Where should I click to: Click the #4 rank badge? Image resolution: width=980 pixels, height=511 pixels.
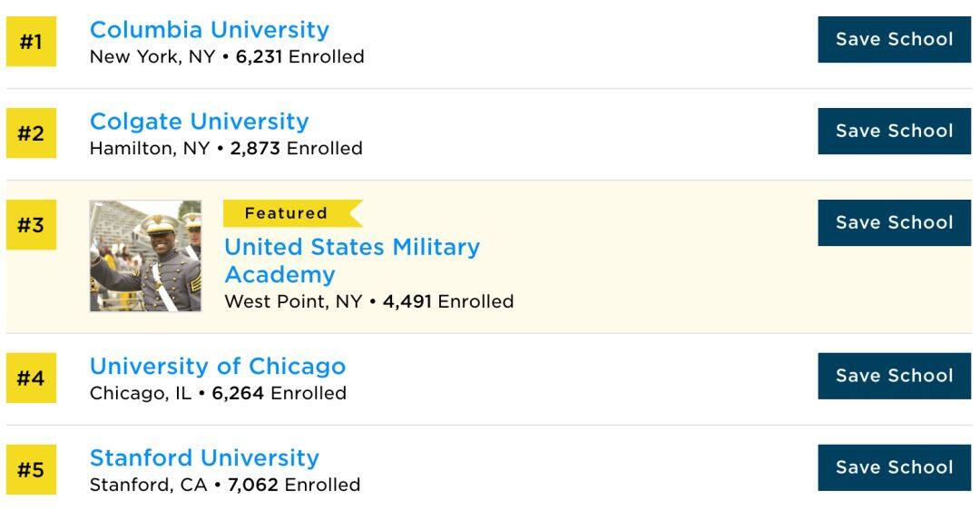coord(31,378)
